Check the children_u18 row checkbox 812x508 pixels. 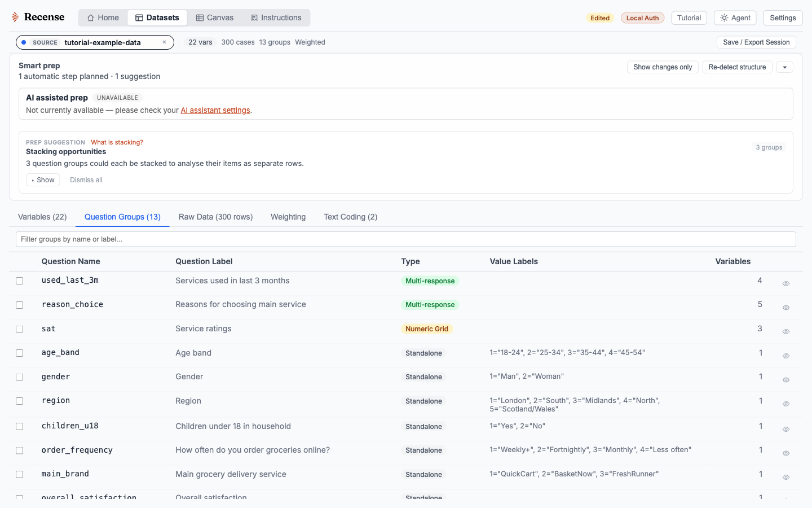point(20,426)
